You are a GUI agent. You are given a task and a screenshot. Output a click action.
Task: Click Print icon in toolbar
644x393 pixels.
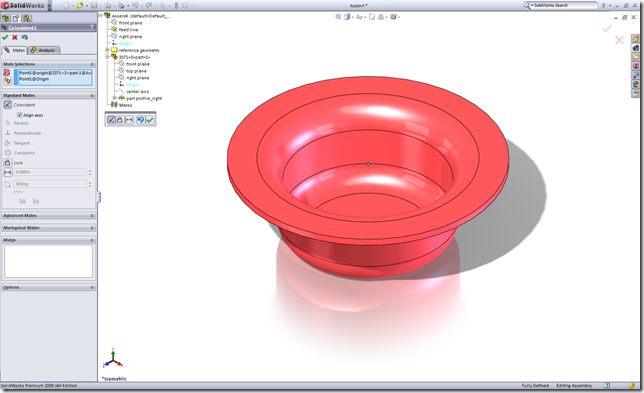tap(121, 6)
